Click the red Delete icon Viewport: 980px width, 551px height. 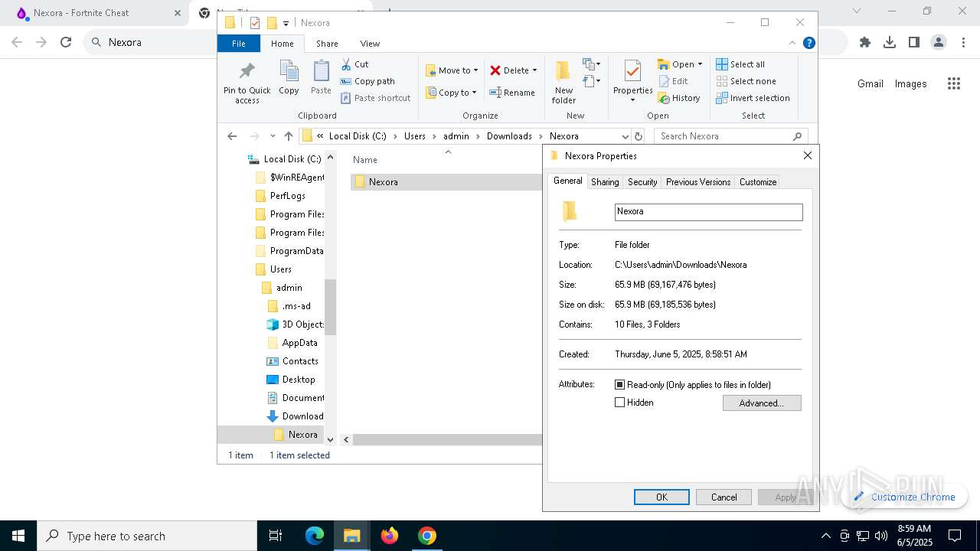(x=495, y=70)
